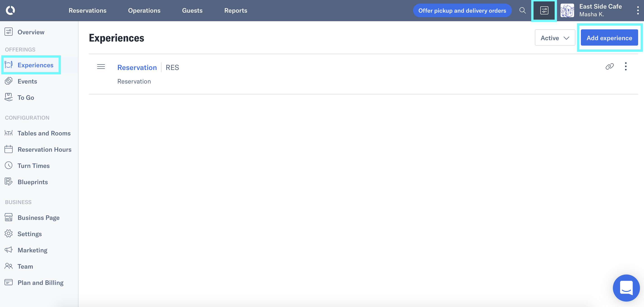This screenshot has height=307, width=644.
Task: Open Blueprints in sidebar
Action: coord(32,182)
